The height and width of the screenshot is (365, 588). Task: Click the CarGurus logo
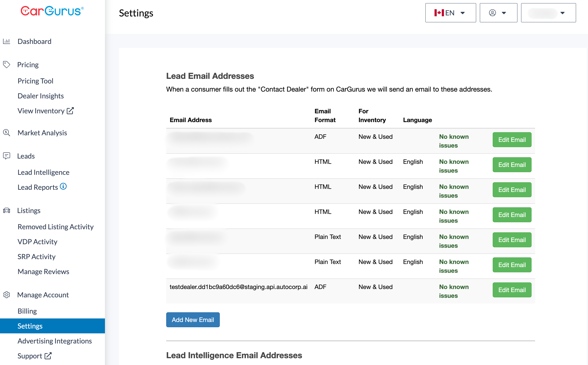click(x=52, y=11)
